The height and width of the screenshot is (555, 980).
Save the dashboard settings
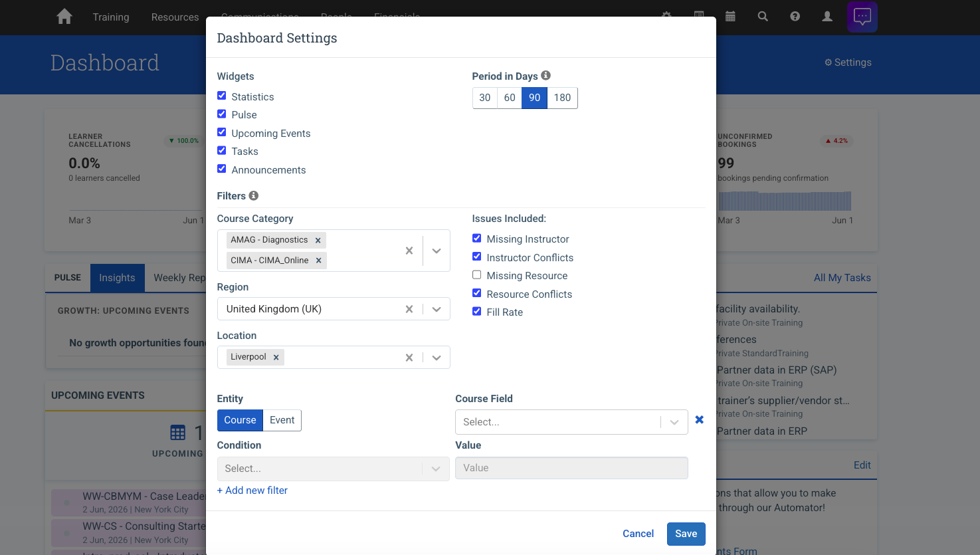point(686,534)
